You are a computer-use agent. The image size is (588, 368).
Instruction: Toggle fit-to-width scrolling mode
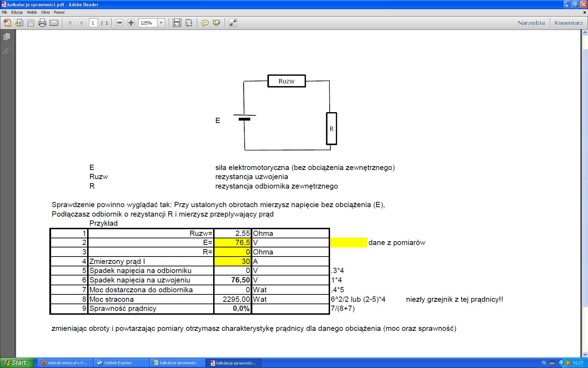tap(177, 23)
